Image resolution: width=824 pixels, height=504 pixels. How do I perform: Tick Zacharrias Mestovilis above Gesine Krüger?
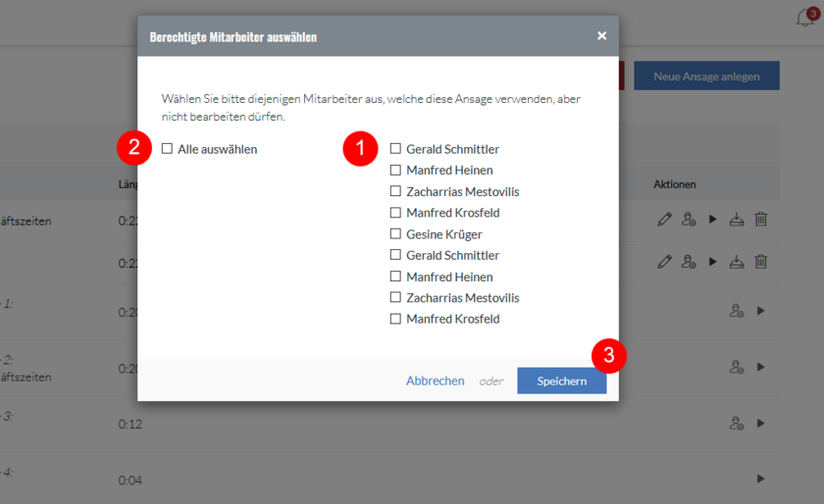[x=395, y=191]
